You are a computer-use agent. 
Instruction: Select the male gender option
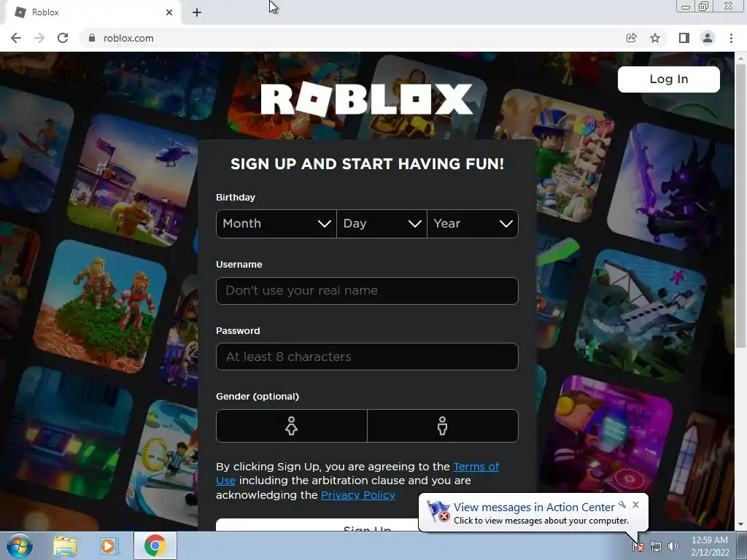tap(443, 426)
